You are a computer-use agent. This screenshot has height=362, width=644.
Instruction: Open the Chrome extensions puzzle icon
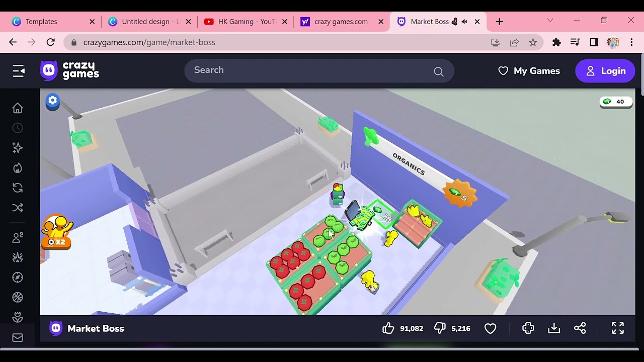(556, 42)
